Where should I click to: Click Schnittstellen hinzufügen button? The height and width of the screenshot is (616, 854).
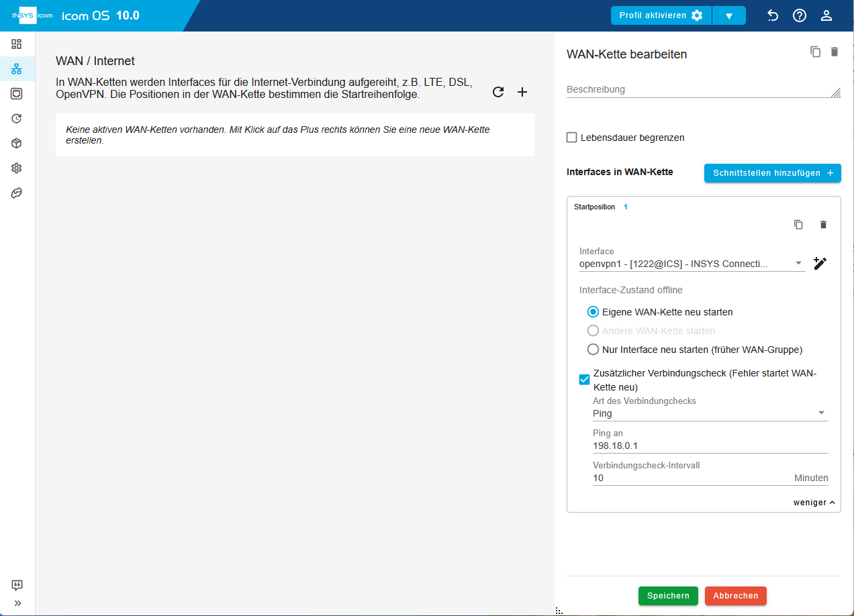(x=773, y=173)
